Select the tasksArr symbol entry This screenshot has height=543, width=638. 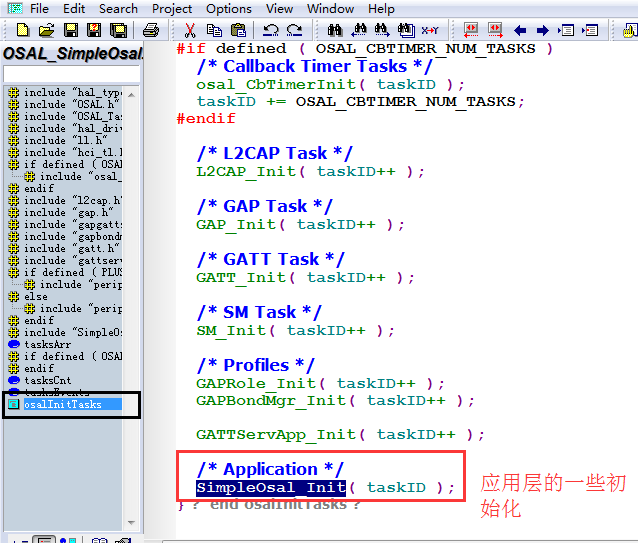pos(47,344)
